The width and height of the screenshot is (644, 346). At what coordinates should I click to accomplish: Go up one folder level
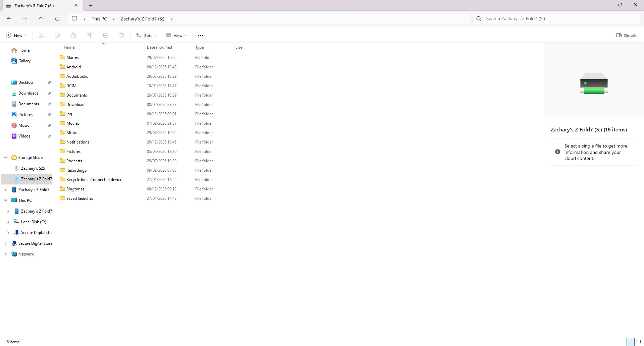[41, 18]
